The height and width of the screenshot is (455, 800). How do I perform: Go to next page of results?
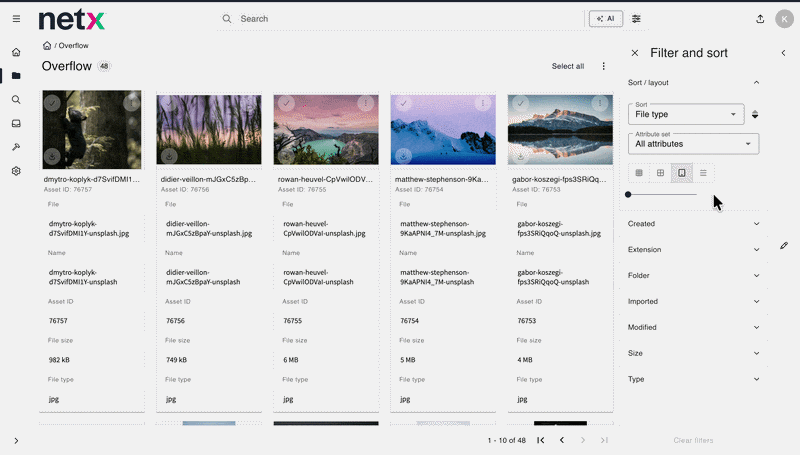pyautogui.click(x=583, y=440)
